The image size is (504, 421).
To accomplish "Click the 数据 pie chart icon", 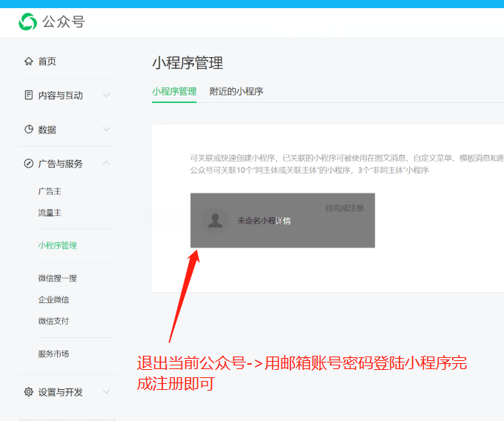I will point(29,130).
